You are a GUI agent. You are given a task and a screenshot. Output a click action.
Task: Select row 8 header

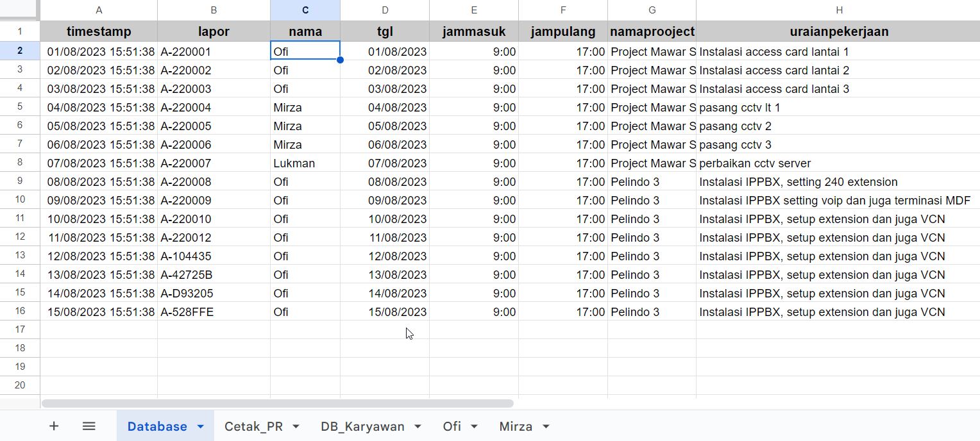20,163
